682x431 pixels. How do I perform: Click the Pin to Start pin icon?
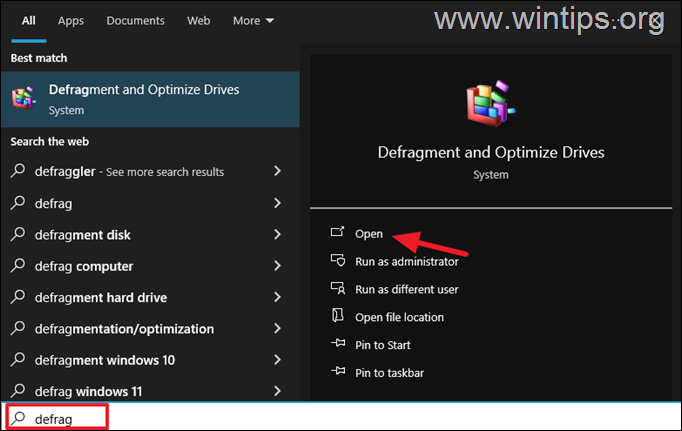pos(337,345)
